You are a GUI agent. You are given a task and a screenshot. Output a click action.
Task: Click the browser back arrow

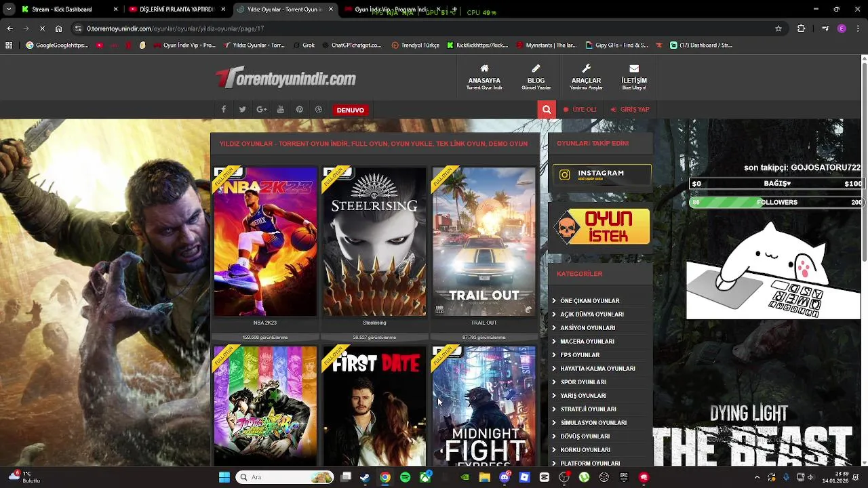[9, 28]
